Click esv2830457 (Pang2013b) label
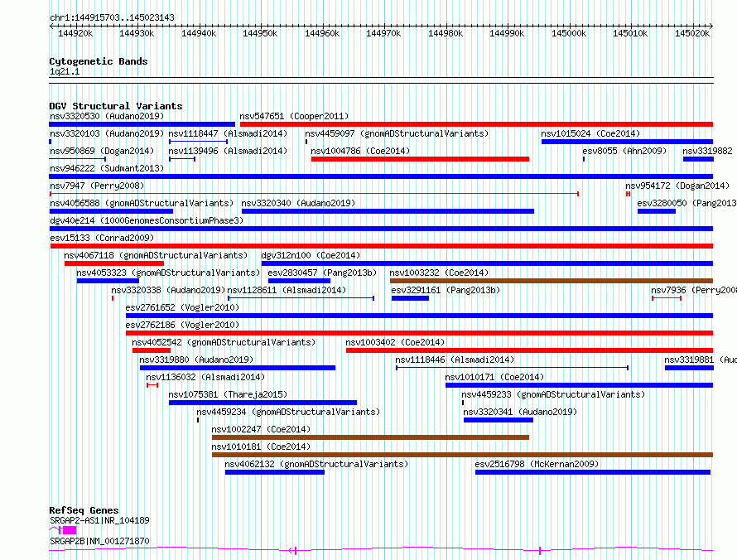This screenshot has width=737, height=560. click(322, 273)
